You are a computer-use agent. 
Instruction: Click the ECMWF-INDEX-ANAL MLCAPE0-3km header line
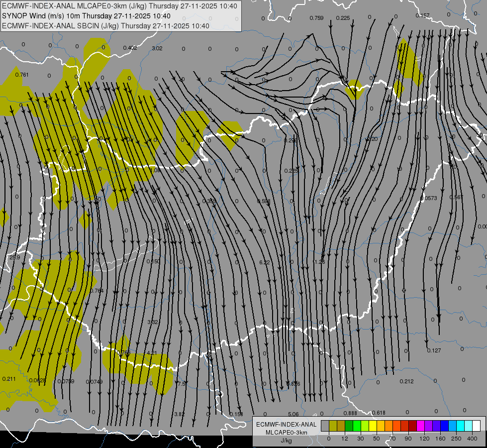click(119, 6)
